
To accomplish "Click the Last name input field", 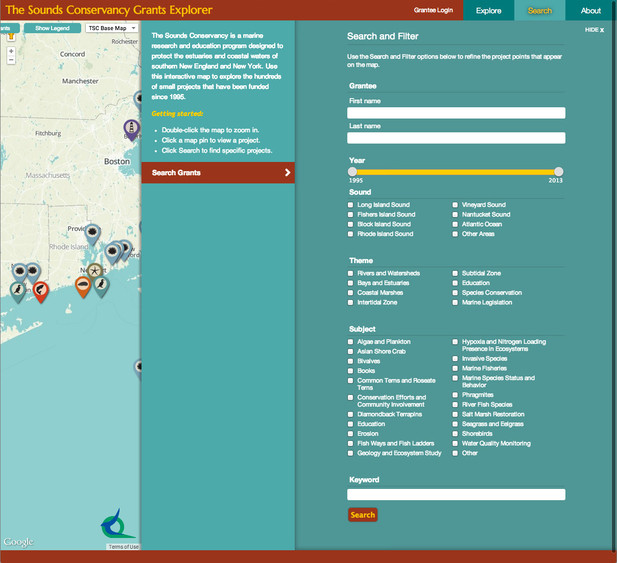I will [x=456, y=138].
